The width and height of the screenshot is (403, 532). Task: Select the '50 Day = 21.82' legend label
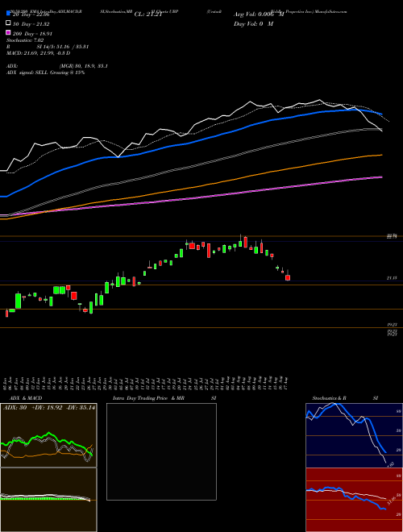pos(30,23)
